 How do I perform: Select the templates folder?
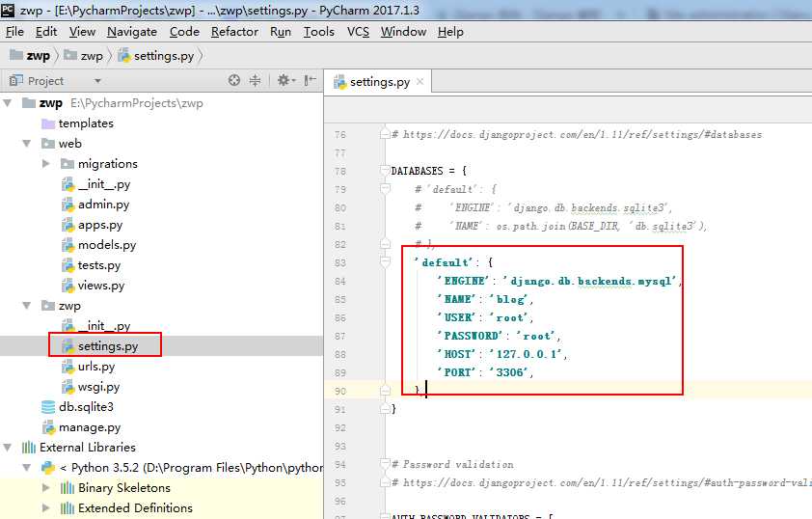tap(78, 123)
